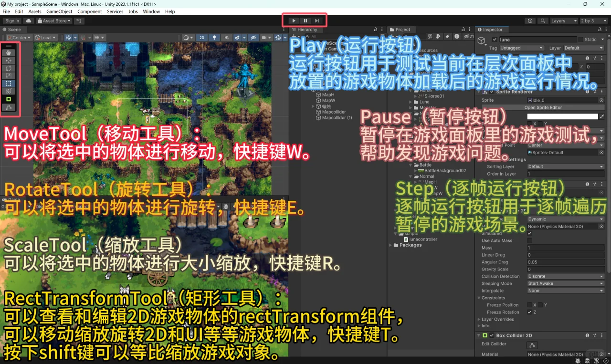Screen dimensions: 611x364
Task: Select the Rotate tool
Action: coord(8,68)
